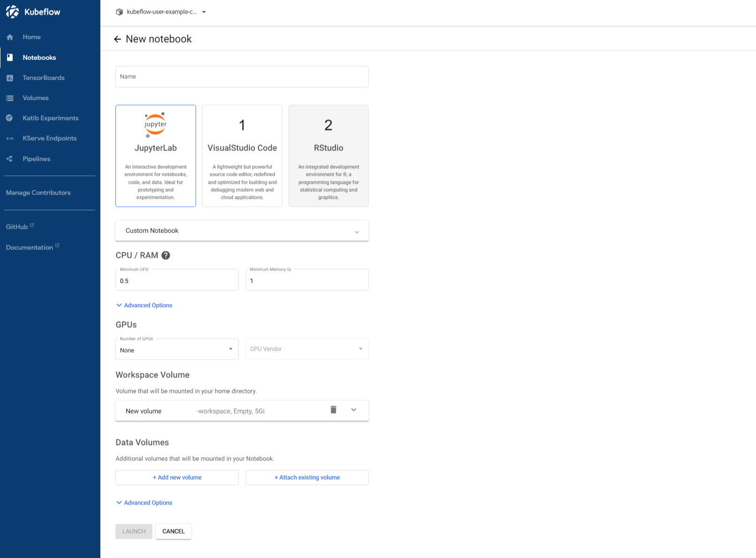756x558 pixels.
Task: Open the Katib Experiments menu item
Action: (x=50, y=118)
